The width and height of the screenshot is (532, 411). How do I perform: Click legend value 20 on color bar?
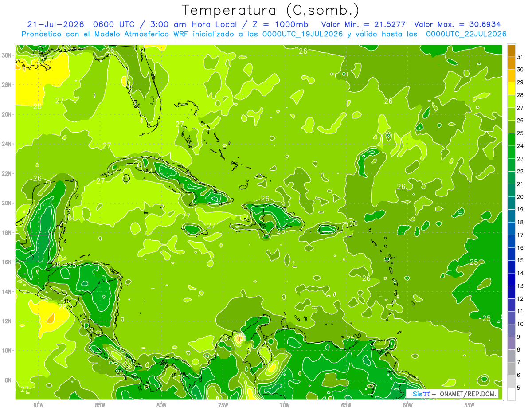coord(520,196)
